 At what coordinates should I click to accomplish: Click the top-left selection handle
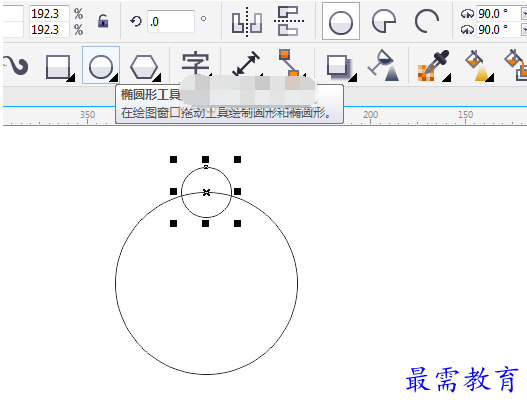[173, 159]
